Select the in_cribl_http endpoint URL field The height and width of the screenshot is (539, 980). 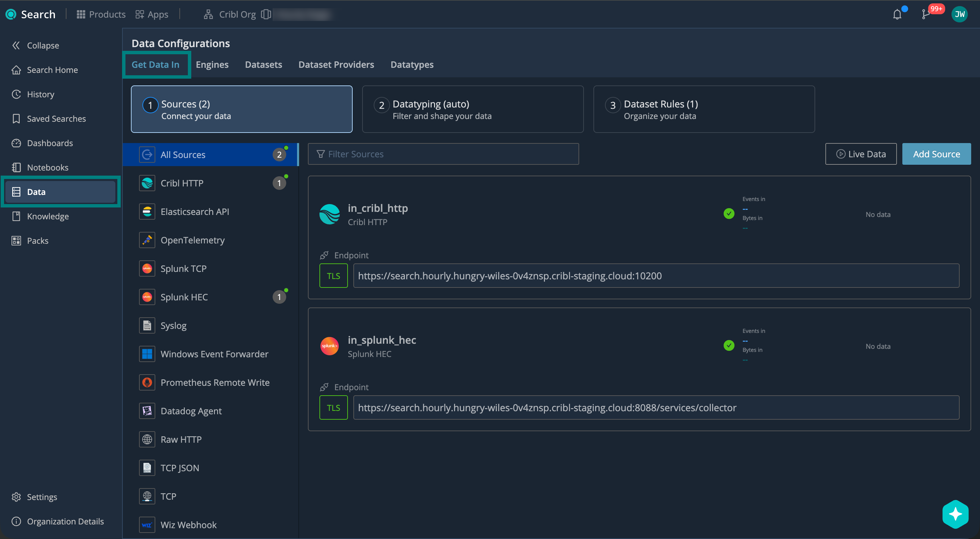point(656,275)
